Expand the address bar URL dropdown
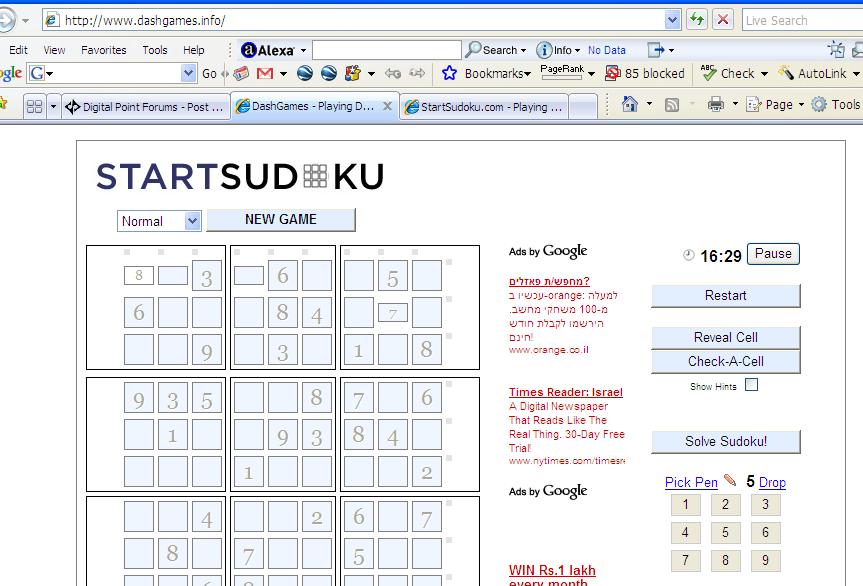Viewport: 863px width, 586px height. [672, 20]
